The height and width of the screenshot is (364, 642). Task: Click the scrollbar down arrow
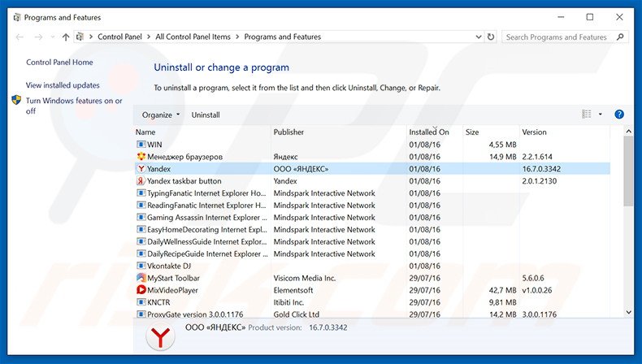pyautogui.click(x=628, y=313)
